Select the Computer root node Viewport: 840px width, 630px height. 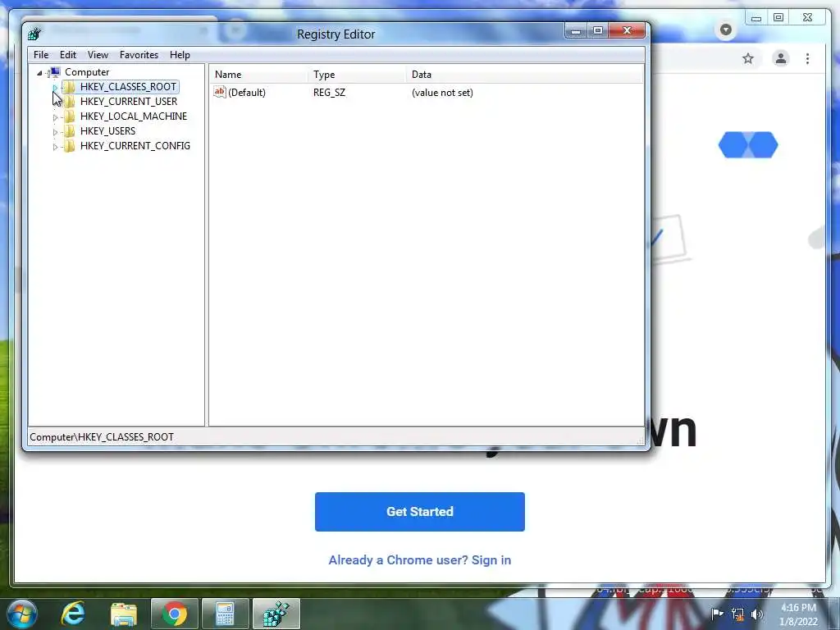pos(87,72)
